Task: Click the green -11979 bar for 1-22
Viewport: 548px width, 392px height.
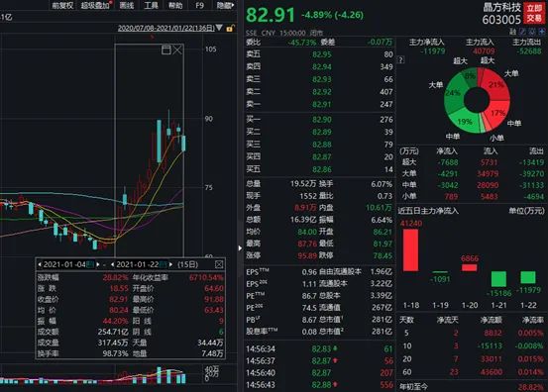Action: coord(528,277)
